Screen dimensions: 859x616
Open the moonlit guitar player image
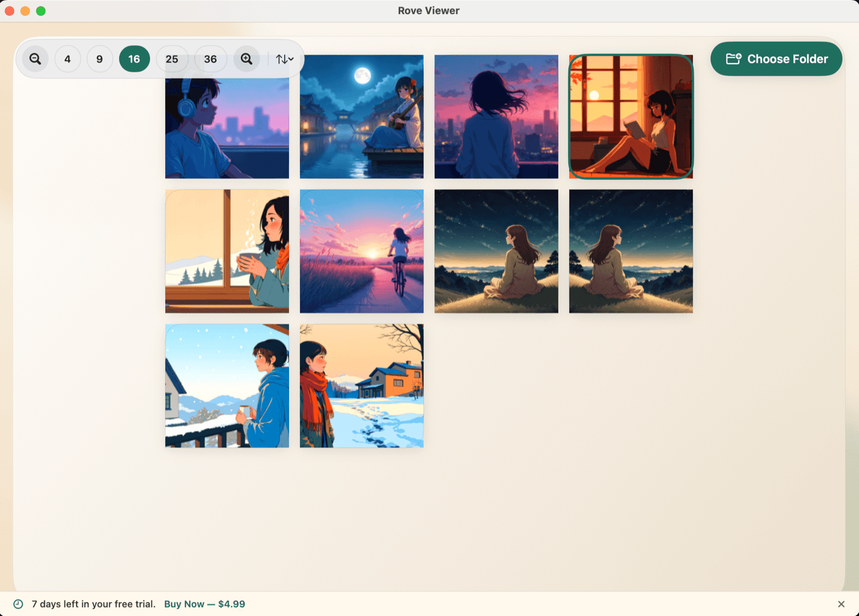coord(361,117)
